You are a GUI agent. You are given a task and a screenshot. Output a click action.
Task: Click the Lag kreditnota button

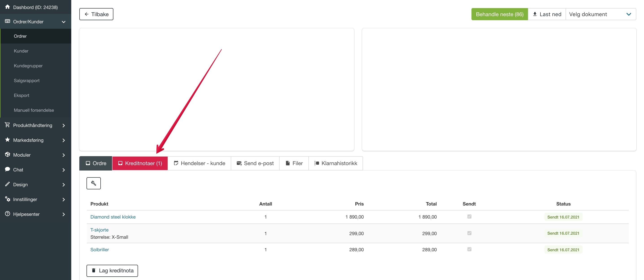(x=112, y=271)
